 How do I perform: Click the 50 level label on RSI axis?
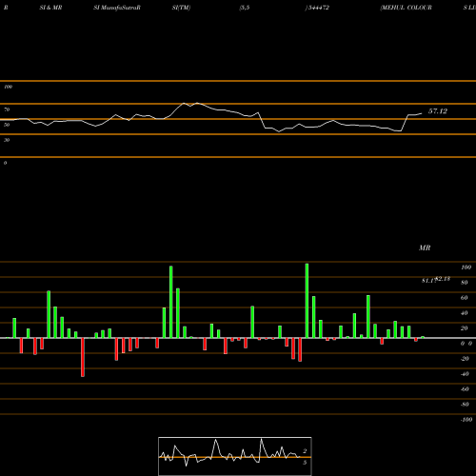(7, 125)
